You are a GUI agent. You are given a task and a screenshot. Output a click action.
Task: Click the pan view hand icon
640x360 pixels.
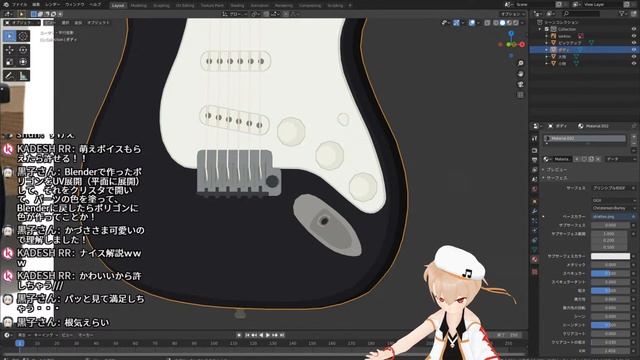tap(520, 74)
